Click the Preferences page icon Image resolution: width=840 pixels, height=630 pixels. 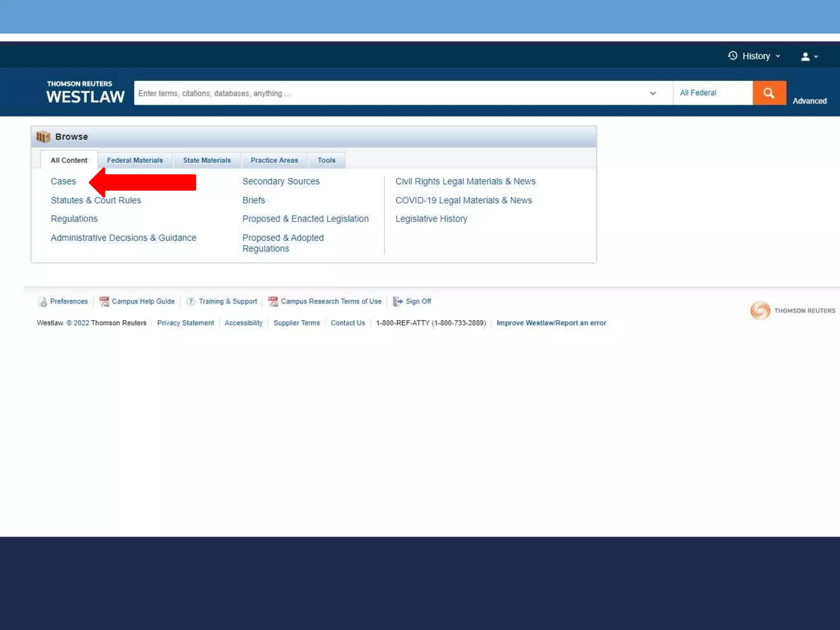tap(43, 302)
